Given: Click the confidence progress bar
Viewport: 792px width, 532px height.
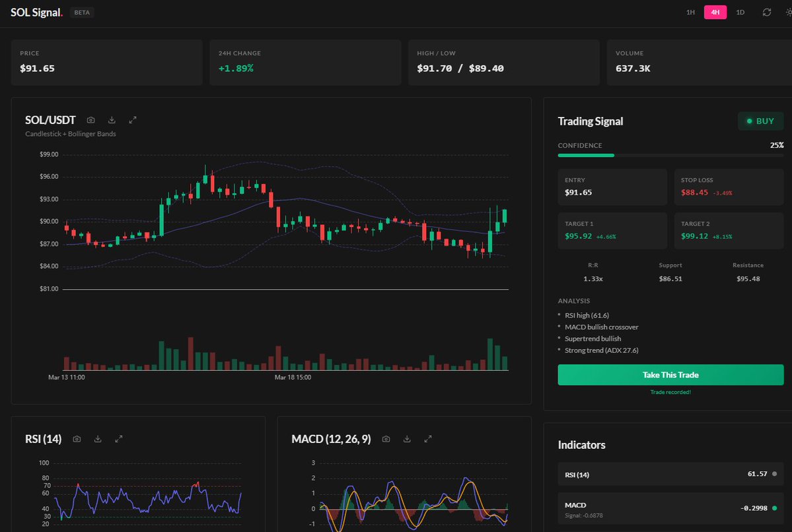Looking at the screenshot, I should coord(670,156).
